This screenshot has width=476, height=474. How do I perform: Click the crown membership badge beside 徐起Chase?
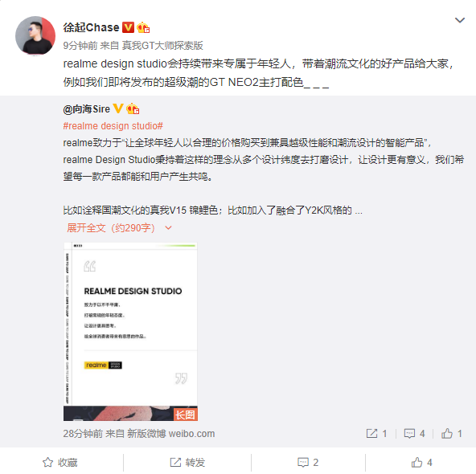(x=143, y=27)
